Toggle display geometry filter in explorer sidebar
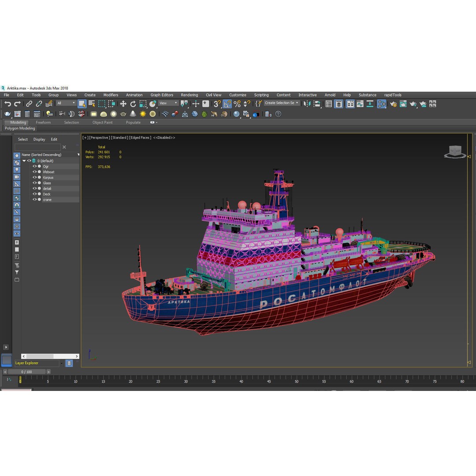This screenshot has height=476, width=476. coord(17,156)
